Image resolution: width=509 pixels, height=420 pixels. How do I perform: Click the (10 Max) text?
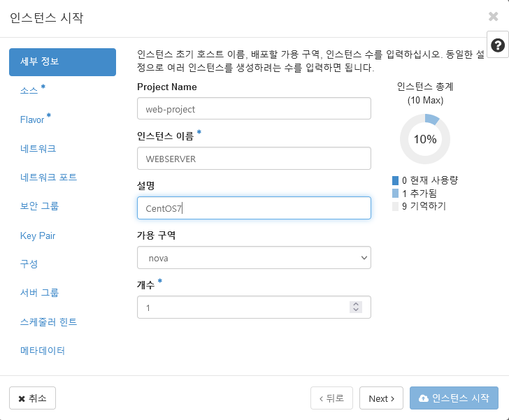(x=425, y=100)
